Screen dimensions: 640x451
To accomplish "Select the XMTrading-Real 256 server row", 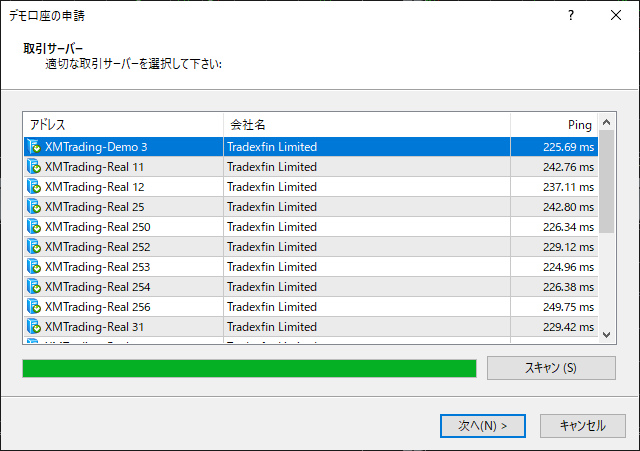I will coord(311,307).
